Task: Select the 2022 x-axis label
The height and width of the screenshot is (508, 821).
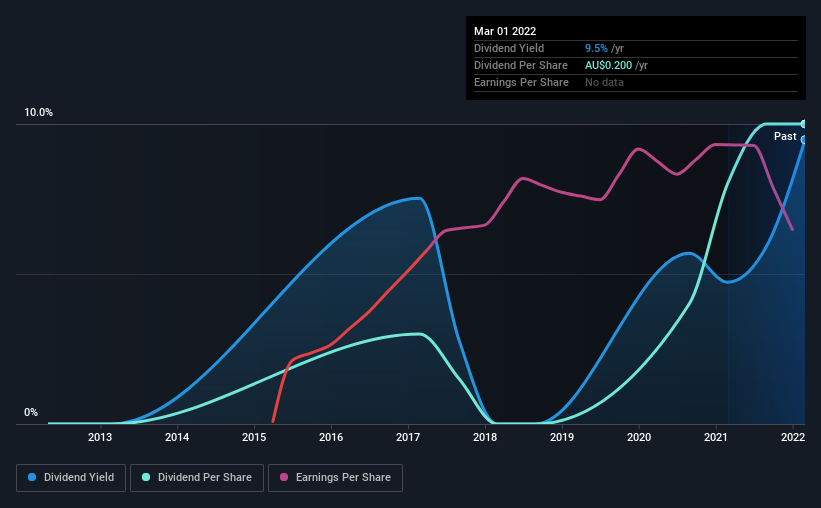Action: (x=793, y=437)
